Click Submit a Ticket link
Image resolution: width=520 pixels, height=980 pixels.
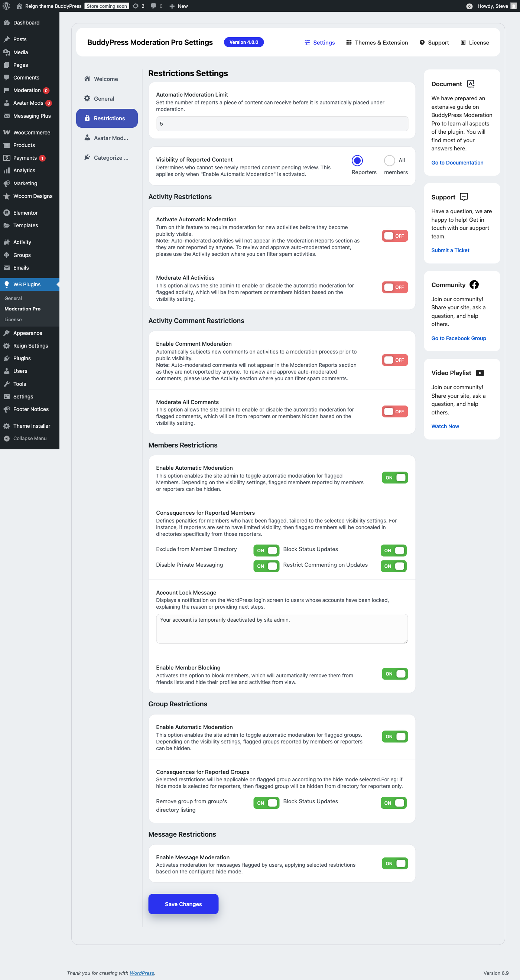(x=450, y=250)
